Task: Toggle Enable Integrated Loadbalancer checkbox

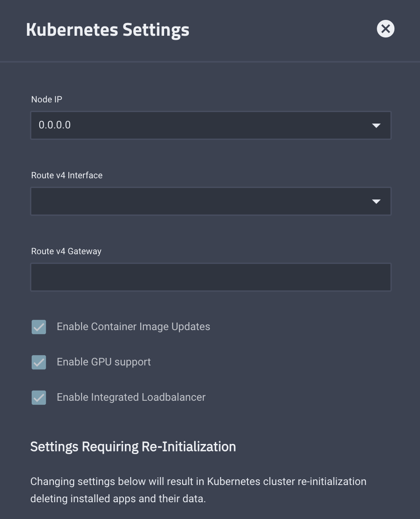Action: [39, 398]
